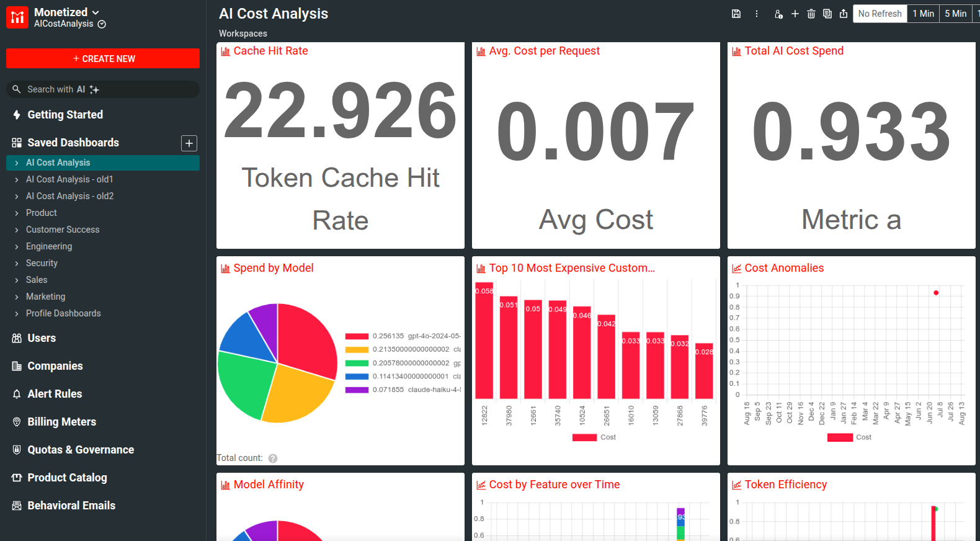
Task: Duplicate dashboard with copy icon
Action: [827, 14]
